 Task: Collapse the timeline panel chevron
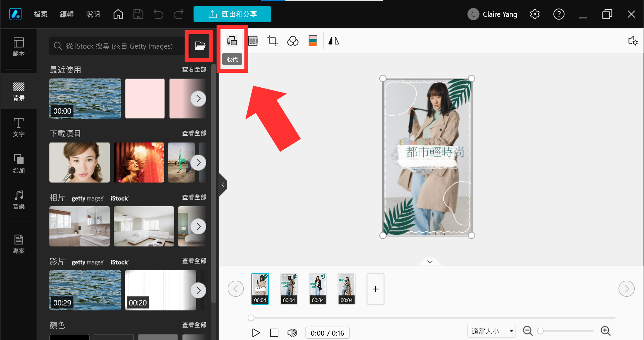430,262
